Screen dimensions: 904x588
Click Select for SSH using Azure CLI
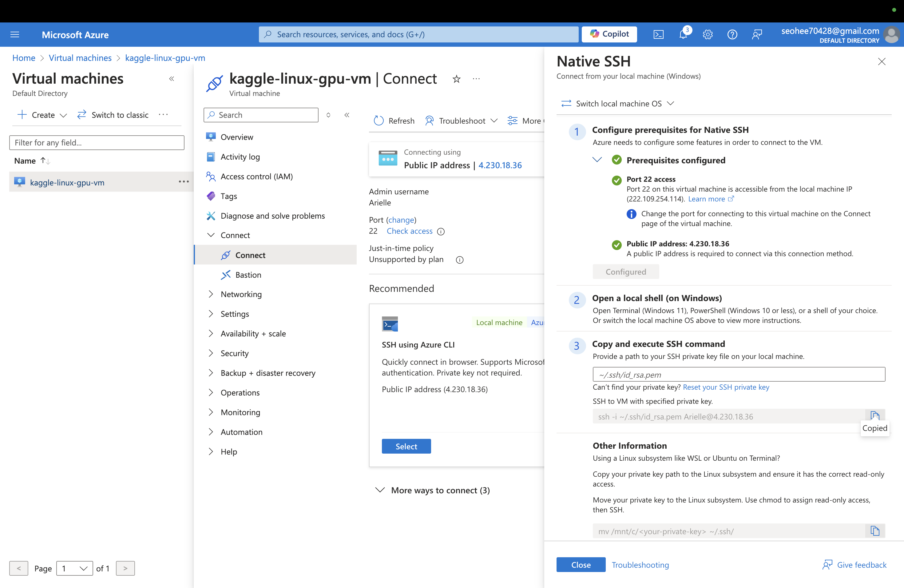406,446
